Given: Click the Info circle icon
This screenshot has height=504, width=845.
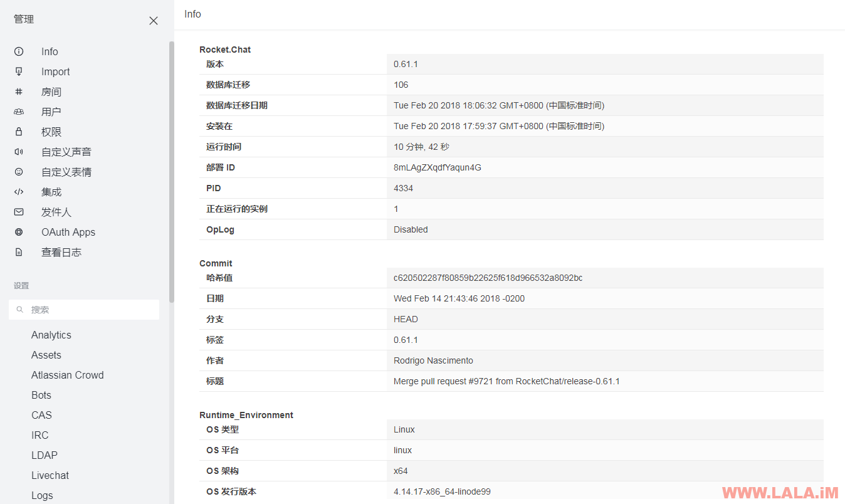Looking at the screenshot, I should (19, 51).
